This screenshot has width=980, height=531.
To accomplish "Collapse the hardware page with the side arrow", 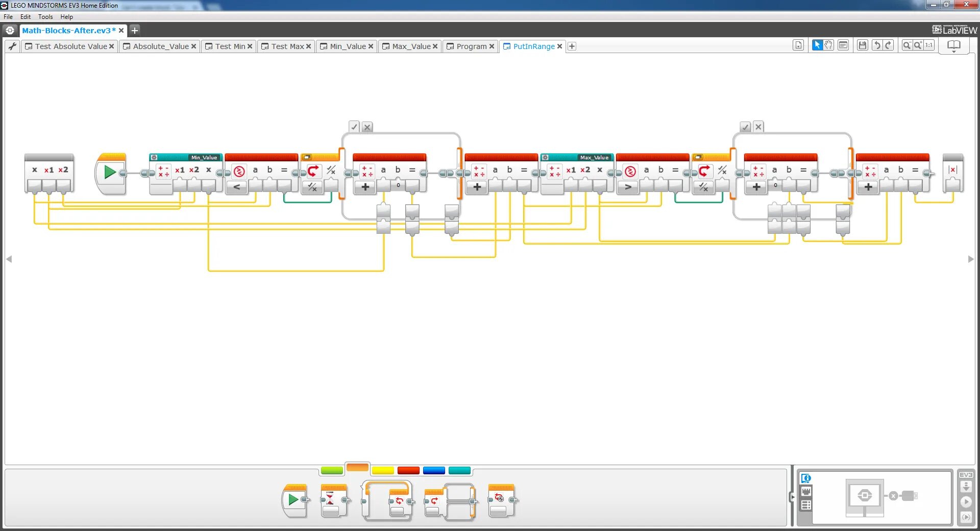I will coord(792,496).
